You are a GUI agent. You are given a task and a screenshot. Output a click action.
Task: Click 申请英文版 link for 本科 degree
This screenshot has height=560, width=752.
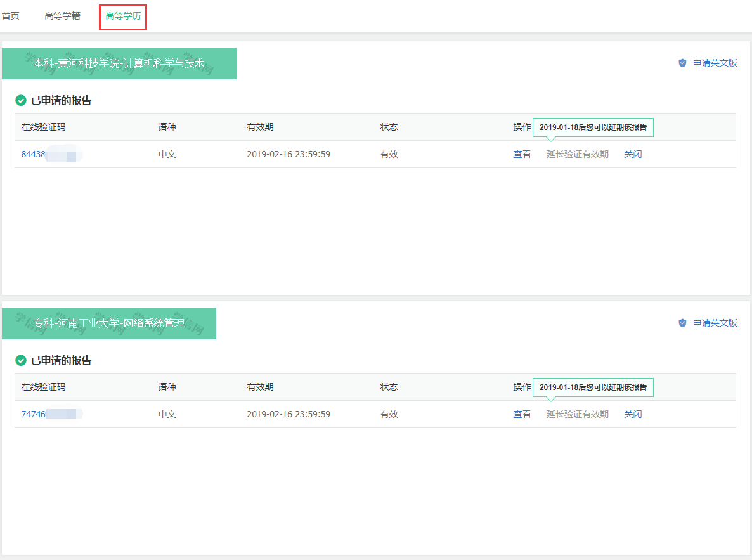pyautogui.click(x=715, y=63)
